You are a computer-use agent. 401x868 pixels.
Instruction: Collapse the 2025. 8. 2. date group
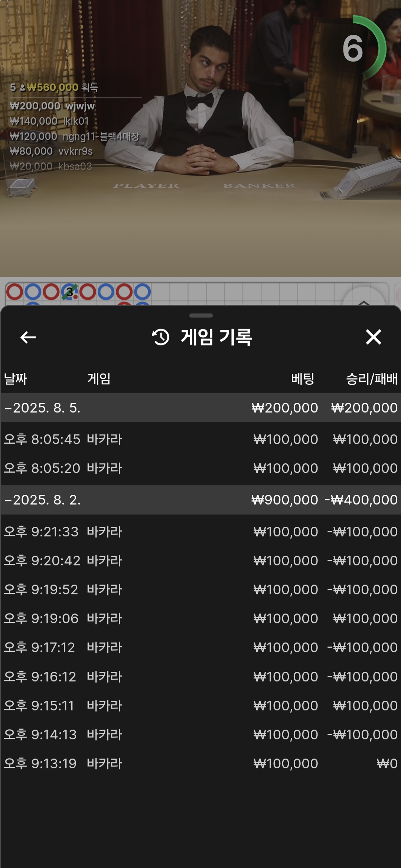tap(200, 500)
